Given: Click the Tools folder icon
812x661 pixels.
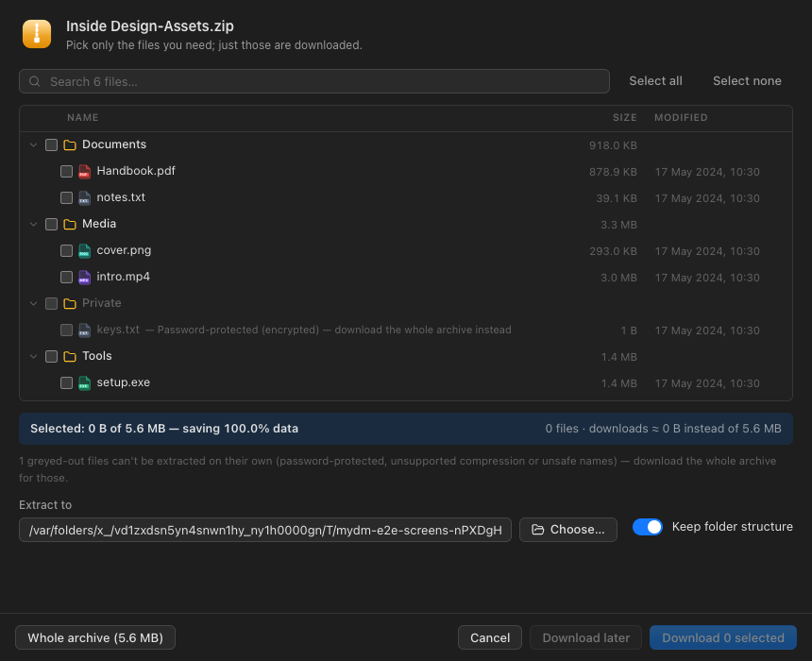Looking at the screenshot, I should (x=70, y=356).
